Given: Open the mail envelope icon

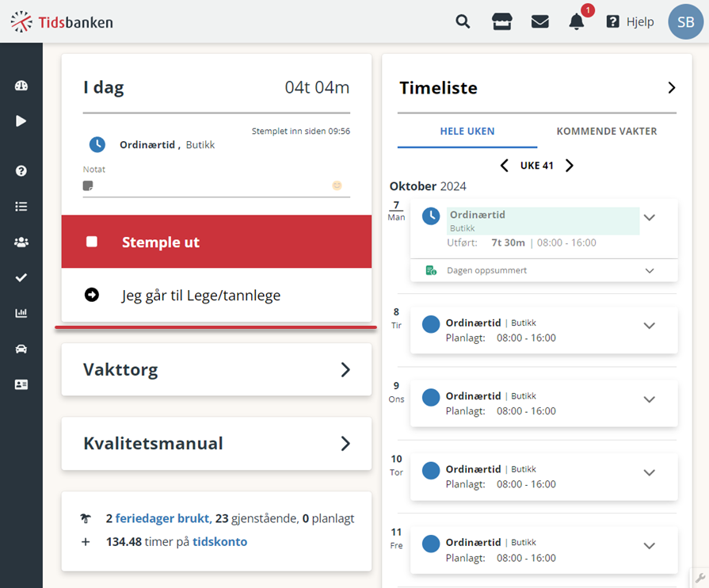Looking at the screenshot, I should 540,21.
